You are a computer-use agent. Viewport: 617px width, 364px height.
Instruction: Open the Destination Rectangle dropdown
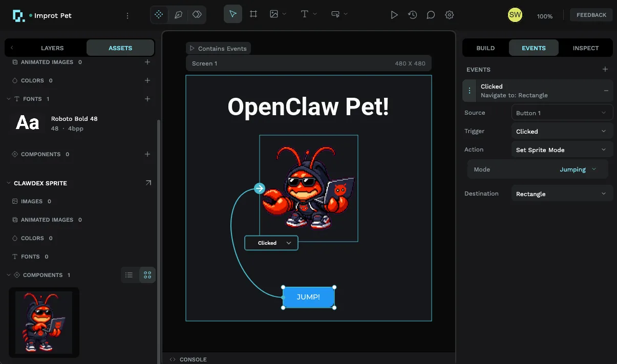(x=562, y=194)
